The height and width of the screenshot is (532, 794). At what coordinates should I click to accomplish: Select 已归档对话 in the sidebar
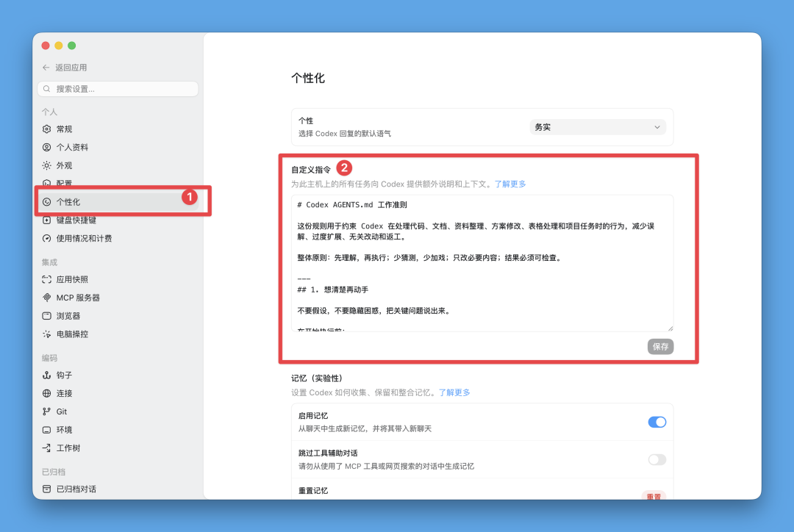(x=118, y=489)
